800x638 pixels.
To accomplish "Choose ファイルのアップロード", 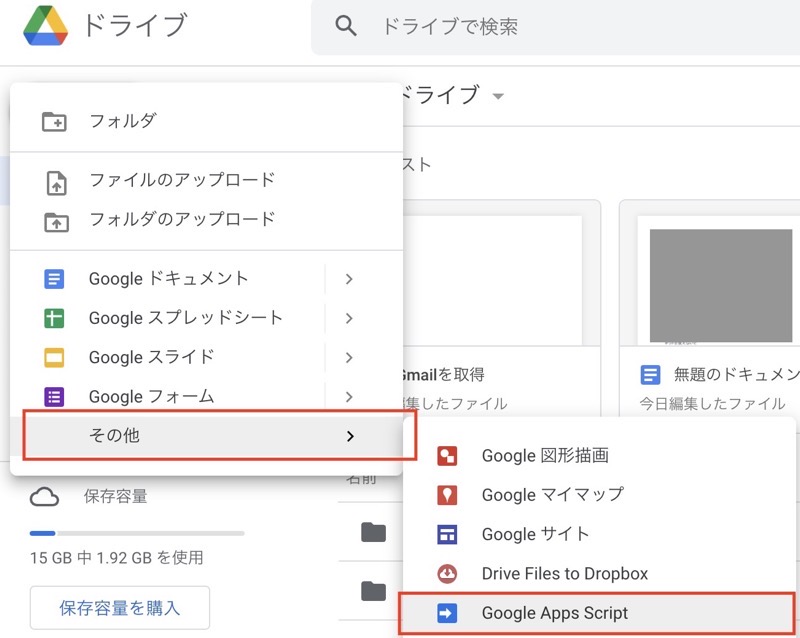I will tap(206, 181).
